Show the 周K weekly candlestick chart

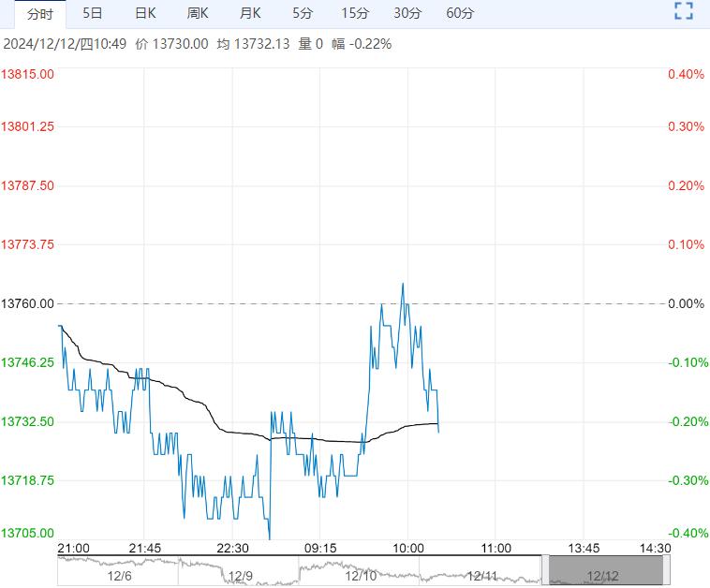point(198,13)
